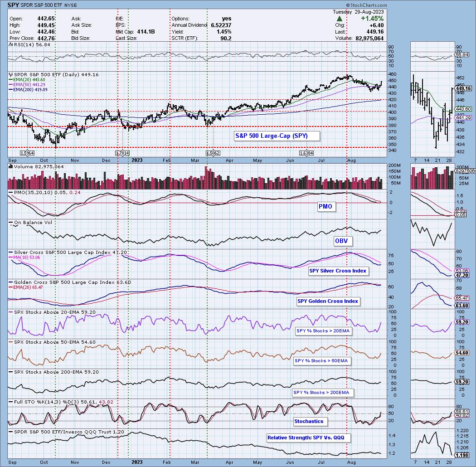Viewport: 476px width, 467px height.
Task: Click the 1.5964 value box on price chart
Action: click(27, 153)
